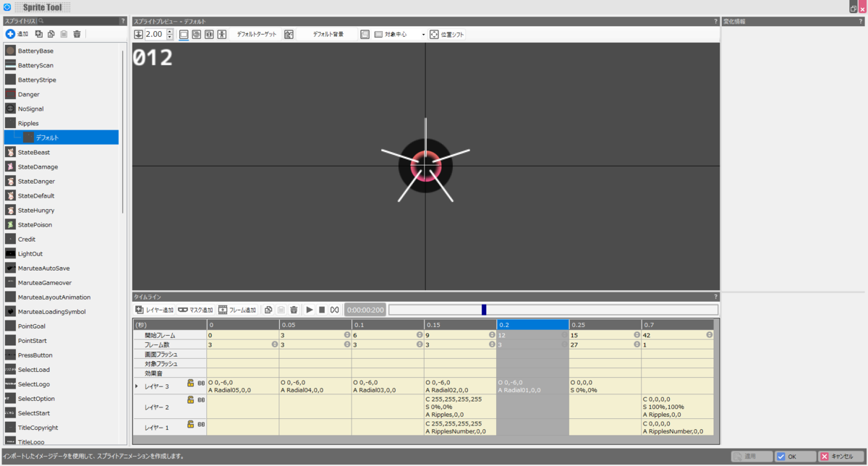Toggle visibility of レイヤー 1

(201, 425)
